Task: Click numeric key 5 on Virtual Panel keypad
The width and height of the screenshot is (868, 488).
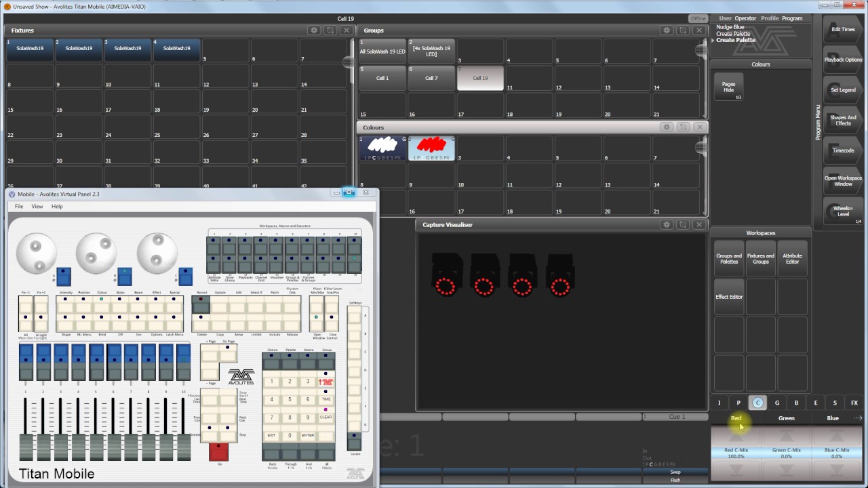Action: 290,400
